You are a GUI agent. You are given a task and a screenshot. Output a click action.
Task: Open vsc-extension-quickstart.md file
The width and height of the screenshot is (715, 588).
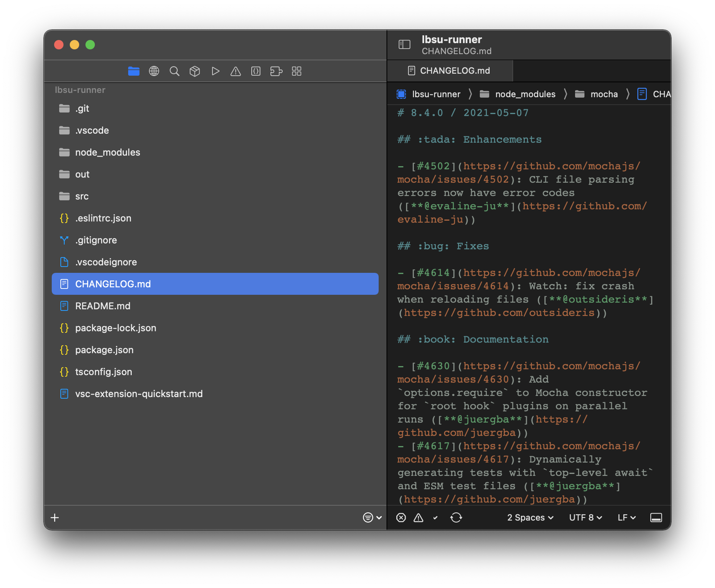click(215, 394)
